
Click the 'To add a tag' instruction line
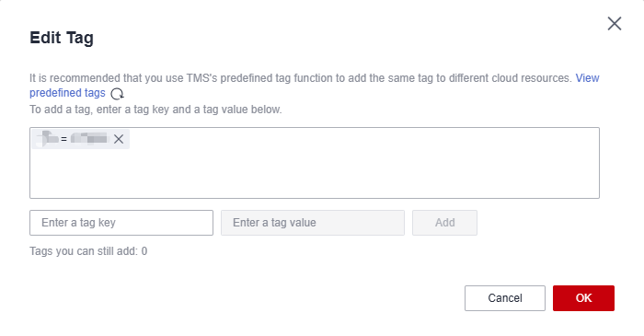155,110
